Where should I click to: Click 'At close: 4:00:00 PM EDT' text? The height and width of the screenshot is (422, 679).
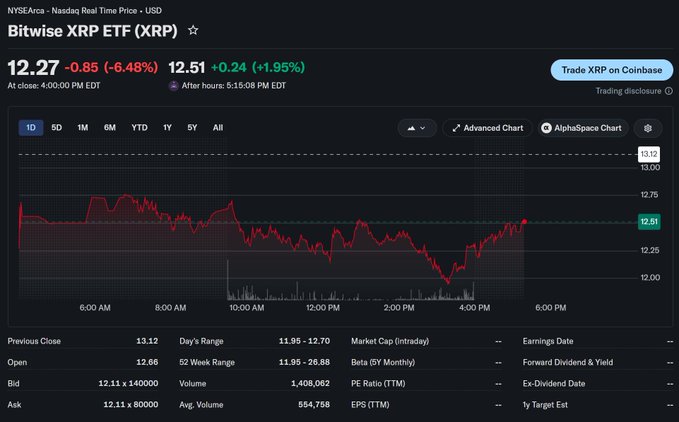click(x=54, y=86)
